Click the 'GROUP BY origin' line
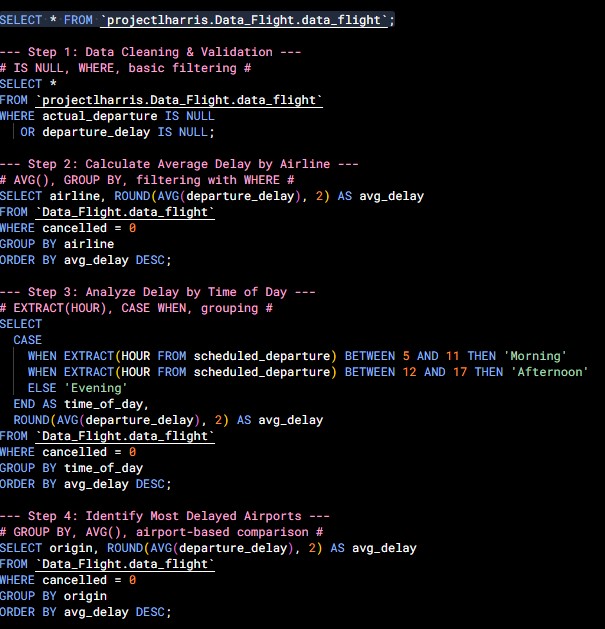The width and height of the screenshot is (605, 629). tap(53, 596)
